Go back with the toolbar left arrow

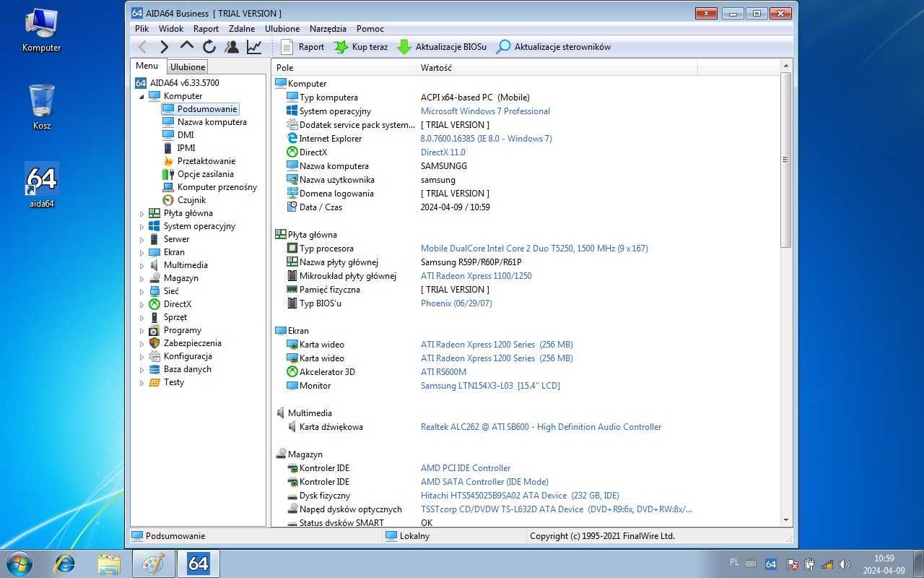pos(143,47)
